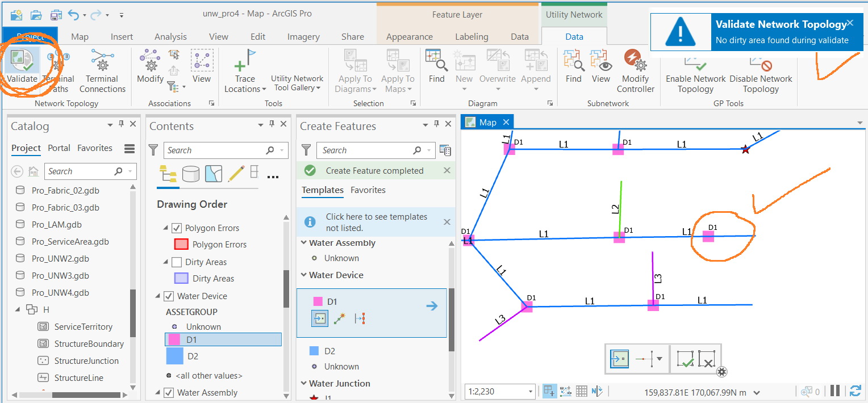Close the Validate Network Topology notification

click(850, 23)
